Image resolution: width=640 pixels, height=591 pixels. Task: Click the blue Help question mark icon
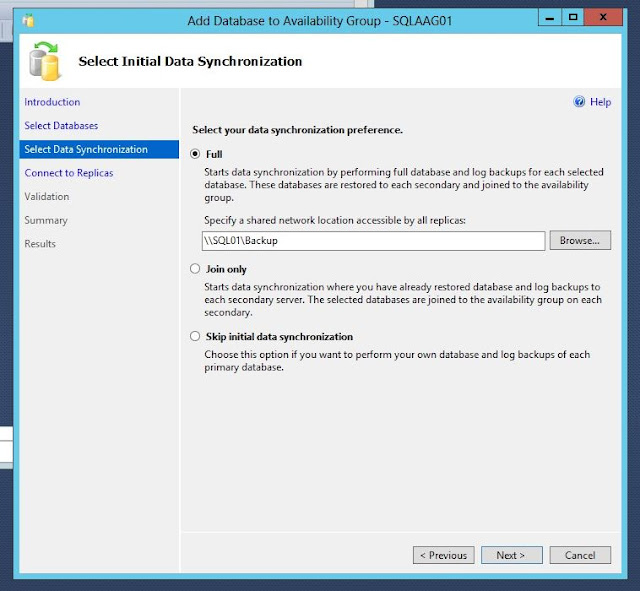coord(579,102)
